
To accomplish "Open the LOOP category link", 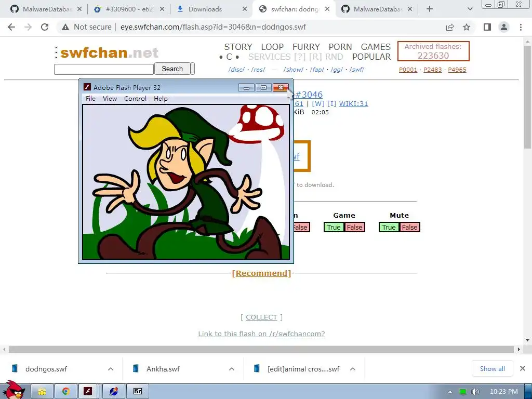I will click(x=272, y=47).
